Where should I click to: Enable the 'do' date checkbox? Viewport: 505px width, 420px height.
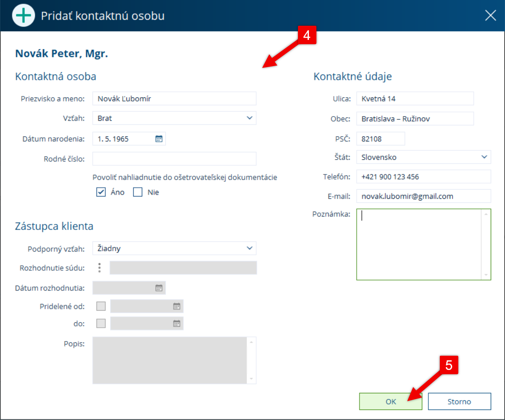(x=101, y=323)
